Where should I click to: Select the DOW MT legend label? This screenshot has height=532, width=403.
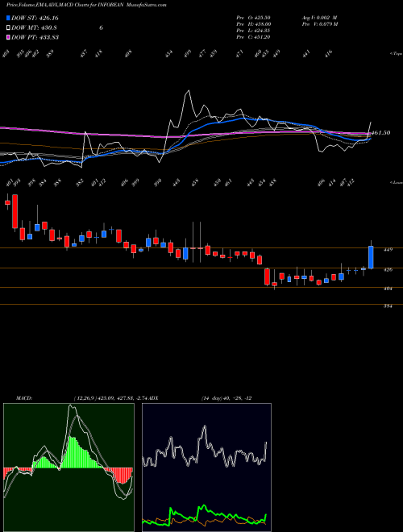pos(34,27)
